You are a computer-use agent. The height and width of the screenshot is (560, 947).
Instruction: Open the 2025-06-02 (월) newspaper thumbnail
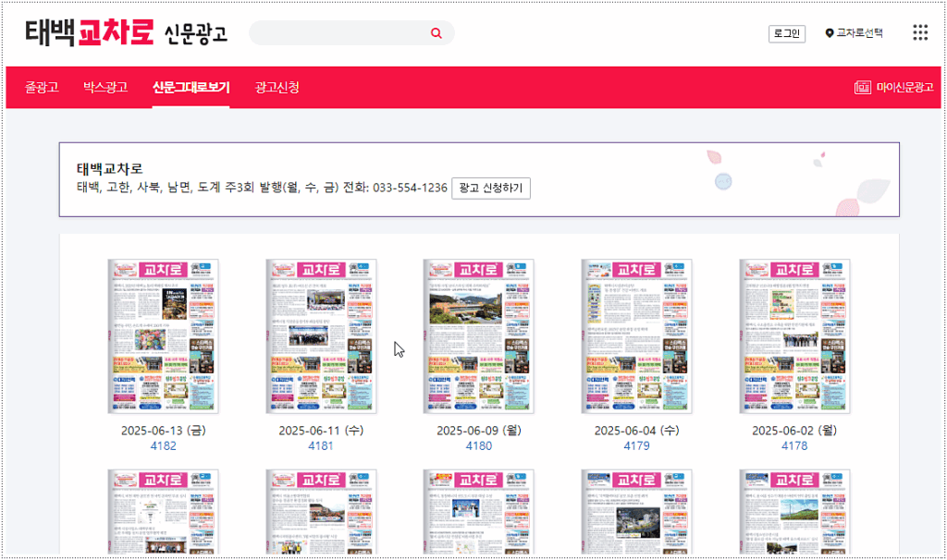point(794,336)
